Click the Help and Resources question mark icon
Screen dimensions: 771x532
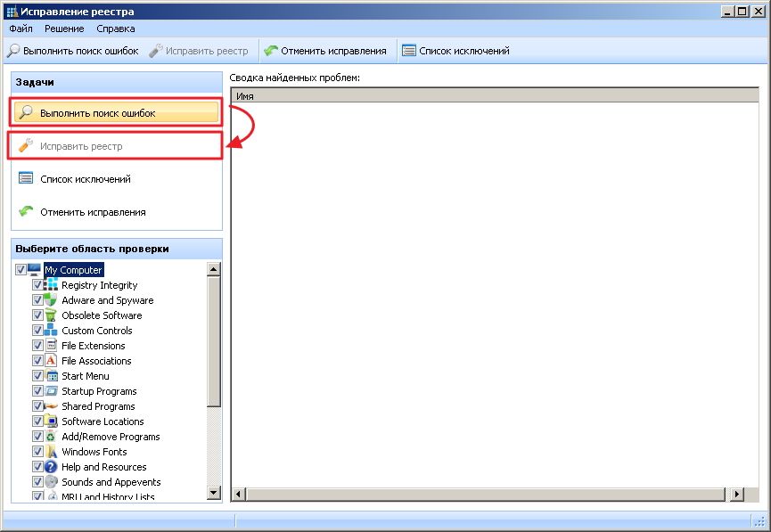pos(51,467)
